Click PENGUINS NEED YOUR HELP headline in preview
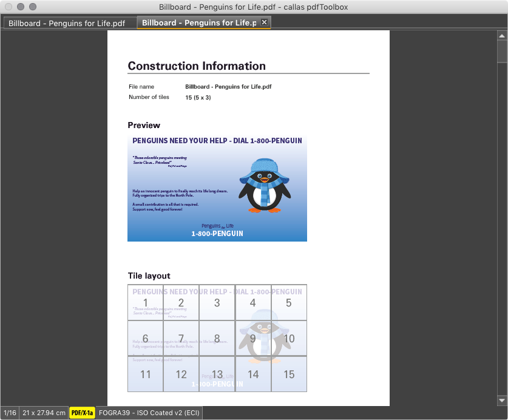 coord(217,141)
